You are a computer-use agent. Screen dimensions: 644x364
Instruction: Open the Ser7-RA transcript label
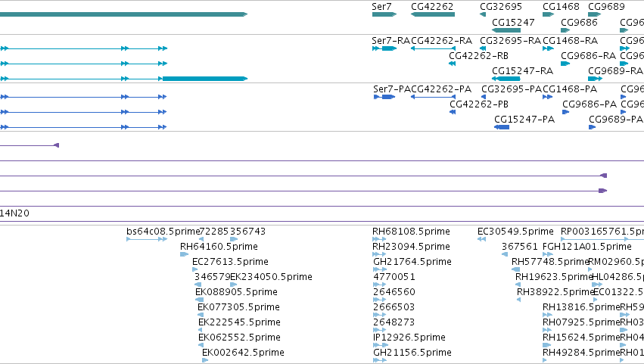coord(390,41)
